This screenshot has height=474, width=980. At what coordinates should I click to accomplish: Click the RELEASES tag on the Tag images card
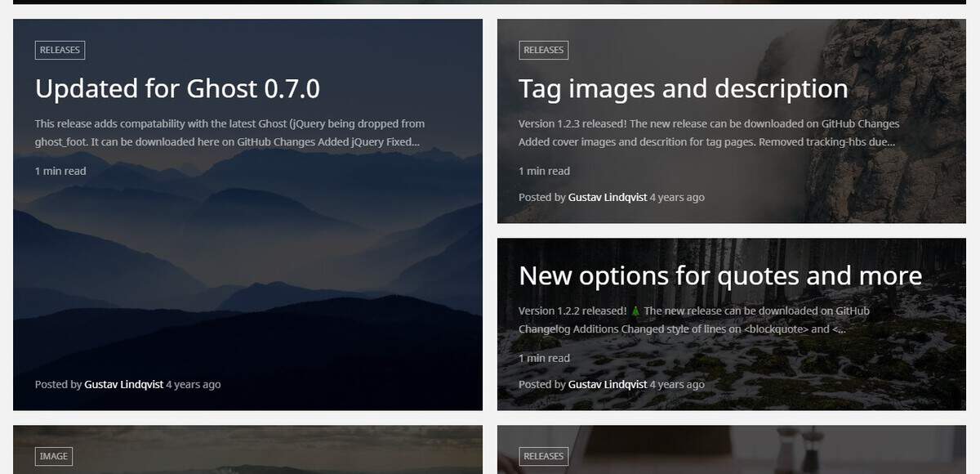point(544,50)
